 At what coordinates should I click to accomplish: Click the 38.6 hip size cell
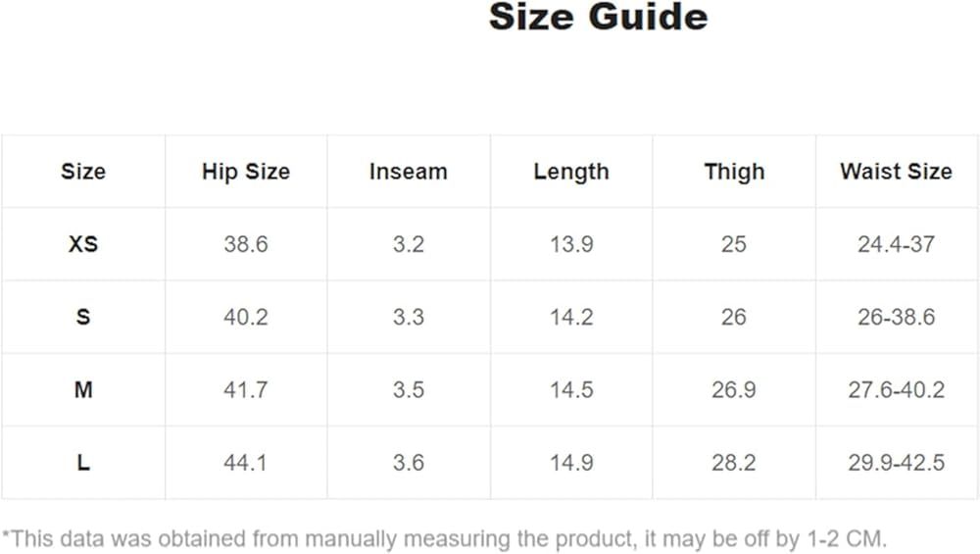pyautogui.click(x=246, y=244)
